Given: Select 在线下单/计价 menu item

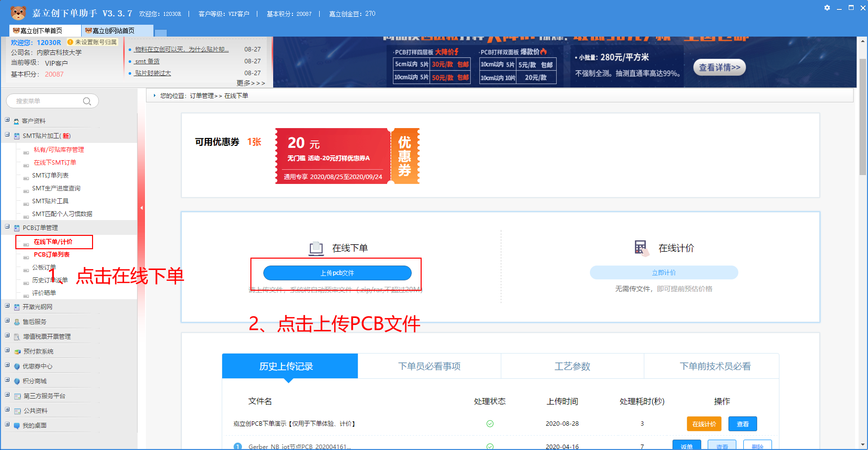Looking at the screenshot, I should [x=53, y=242].
